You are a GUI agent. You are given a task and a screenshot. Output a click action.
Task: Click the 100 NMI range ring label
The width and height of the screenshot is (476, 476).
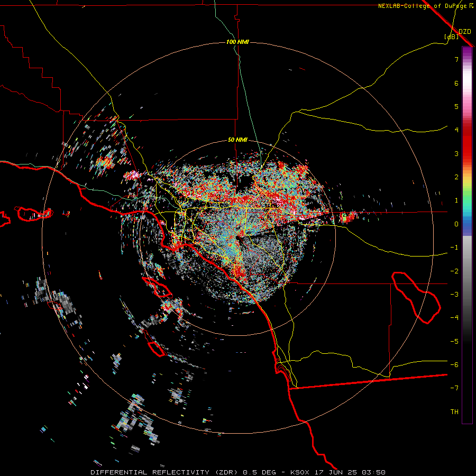[237, 42]
